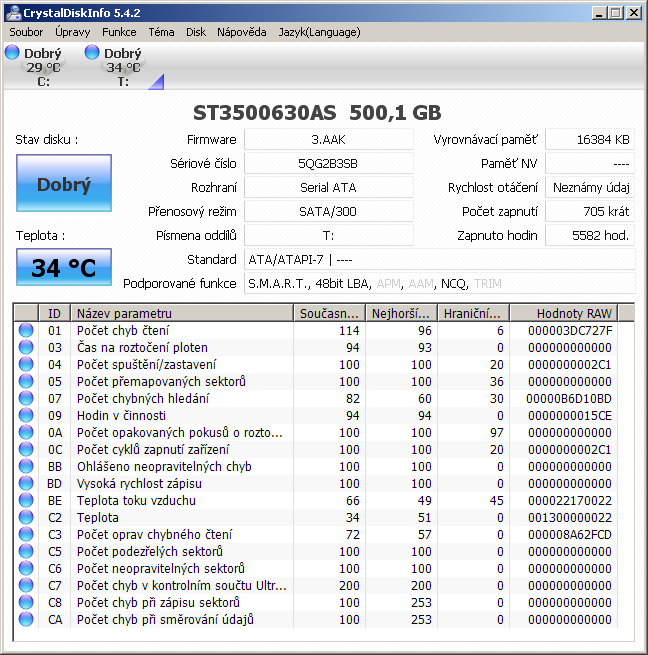648x655 pixels.
Task: Open the Nápověda menu
Action: click(241, 32)
